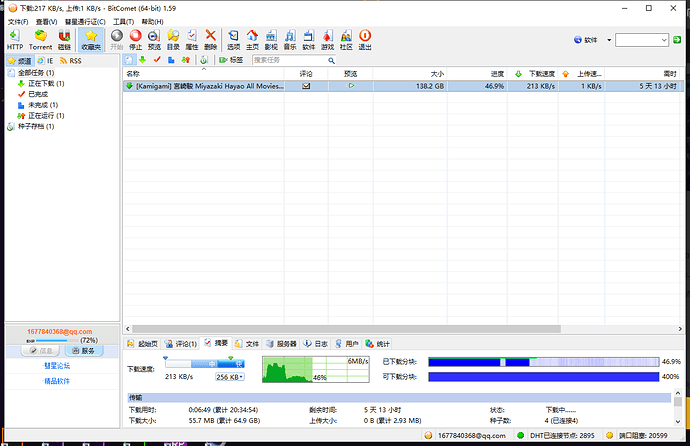This screenshot has width=690, height=446.
Task: Open the 精品软件 software link
Action: click(x=57, y=381)
